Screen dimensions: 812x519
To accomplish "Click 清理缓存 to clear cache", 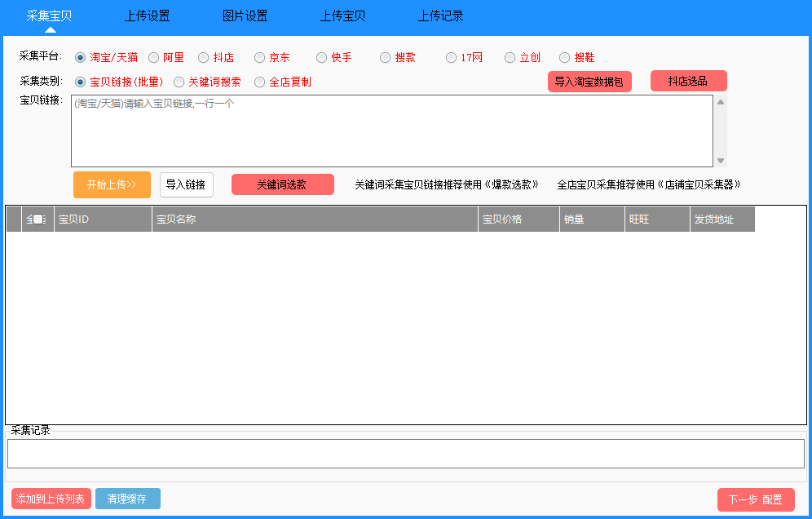I will pyautogui.click(x=127, y=499).
